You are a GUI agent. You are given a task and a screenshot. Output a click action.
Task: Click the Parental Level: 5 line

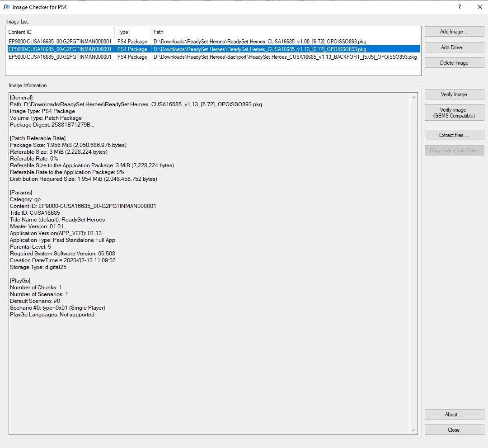tap(31, 247)
